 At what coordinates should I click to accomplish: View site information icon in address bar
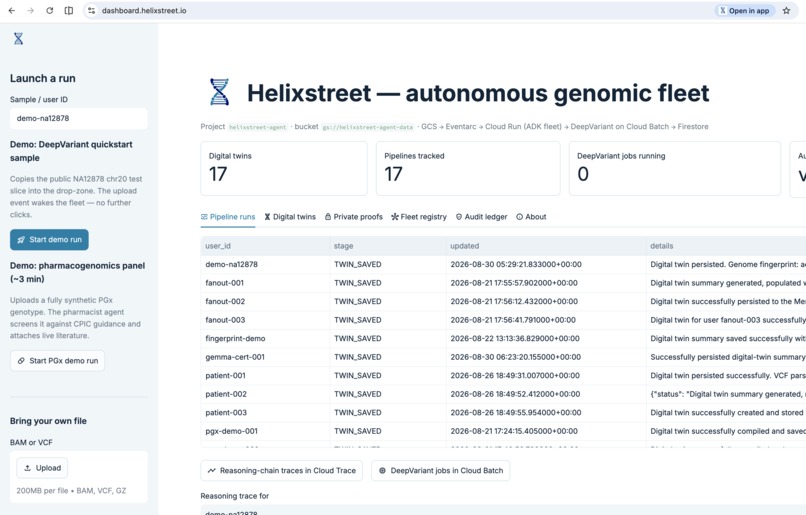pyautogui.click(x=91, y=10)
